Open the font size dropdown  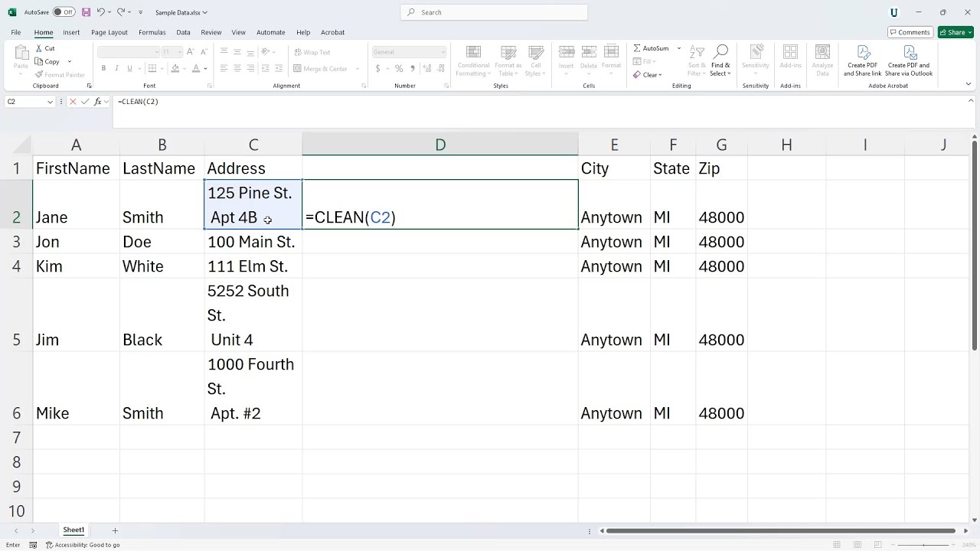[x=179, y=52]
